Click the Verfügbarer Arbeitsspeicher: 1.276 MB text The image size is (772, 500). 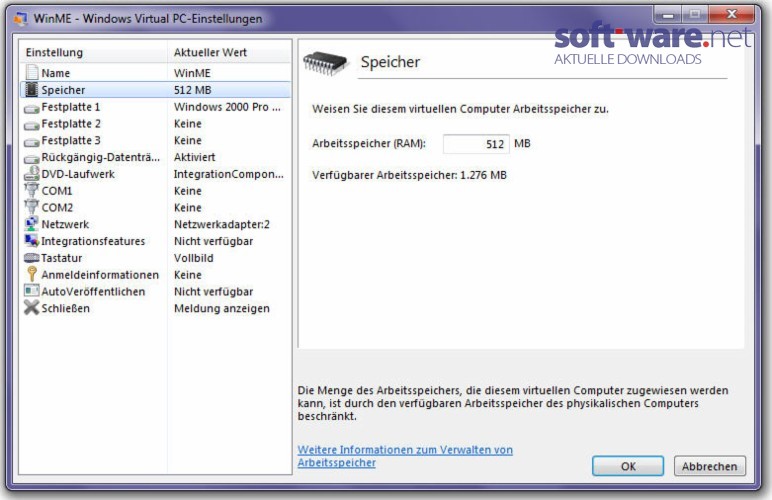409,175
